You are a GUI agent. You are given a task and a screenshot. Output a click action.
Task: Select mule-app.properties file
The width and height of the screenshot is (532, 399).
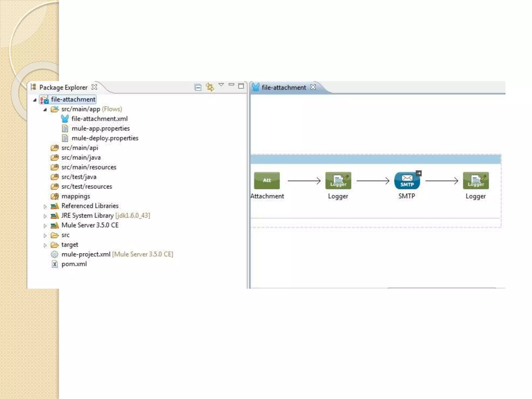101,129
